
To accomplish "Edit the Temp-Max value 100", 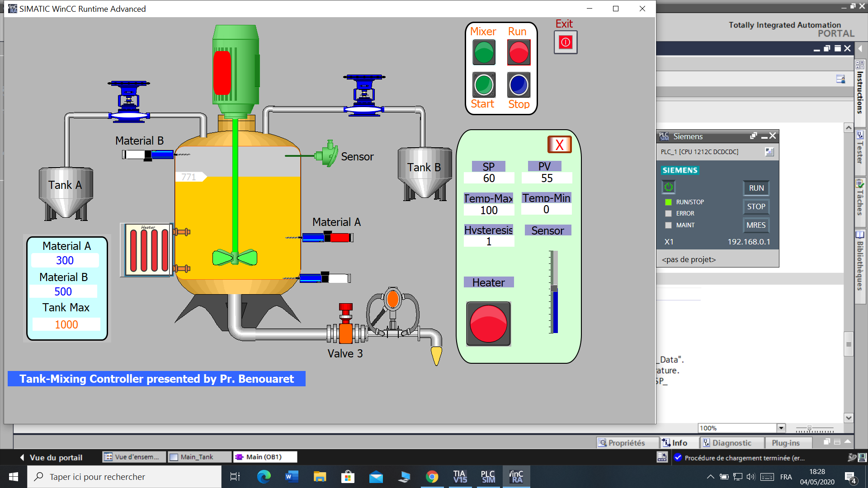I will tap(489, 210).
